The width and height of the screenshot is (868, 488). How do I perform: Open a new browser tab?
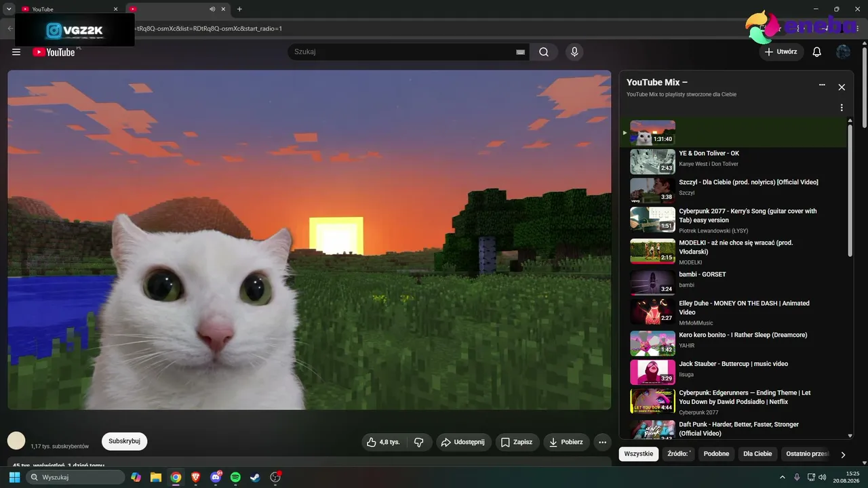coord(239,9)
